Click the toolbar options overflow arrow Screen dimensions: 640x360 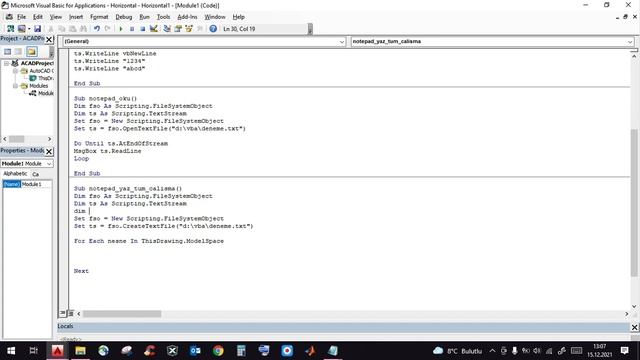310,29
